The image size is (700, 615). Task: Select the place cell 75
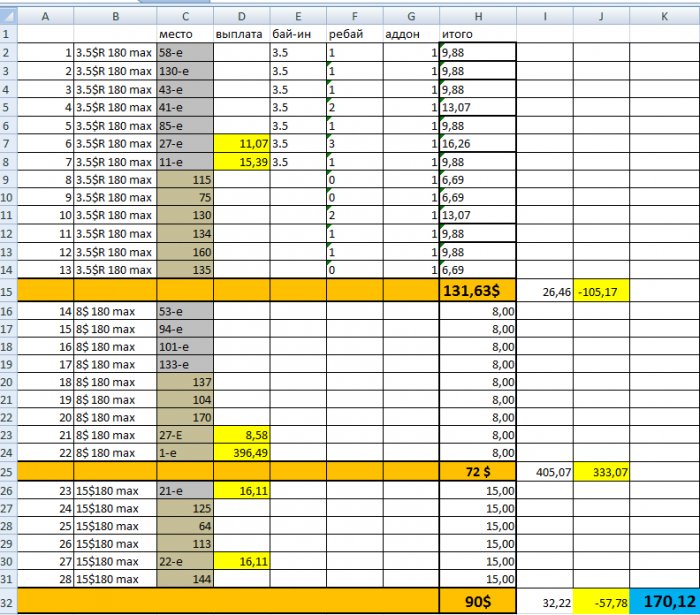pos(185,197)
